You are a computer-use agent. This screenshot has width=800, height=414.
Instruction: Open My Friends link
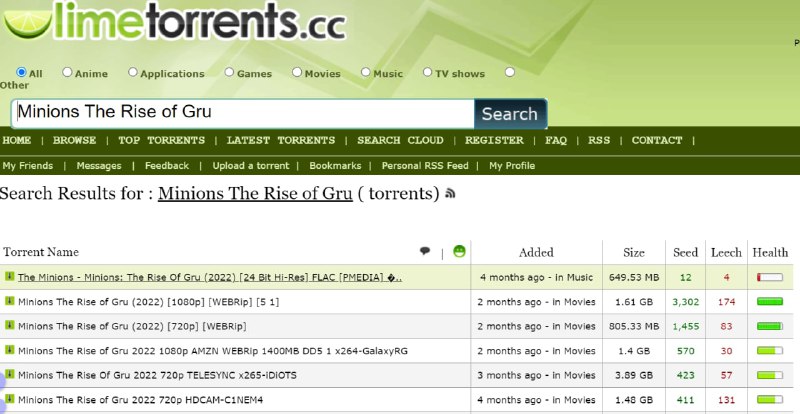click(28, 166)
